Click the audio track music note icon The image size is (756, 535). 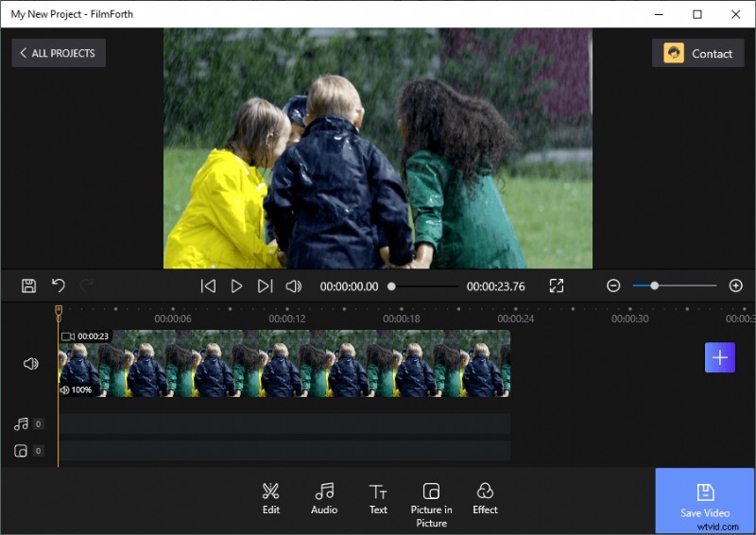coord(21,424)
